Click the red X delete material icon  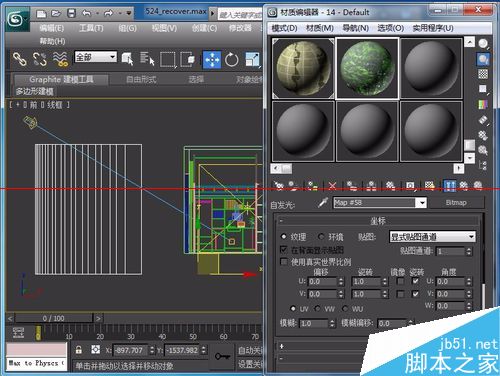click(332, 186)
